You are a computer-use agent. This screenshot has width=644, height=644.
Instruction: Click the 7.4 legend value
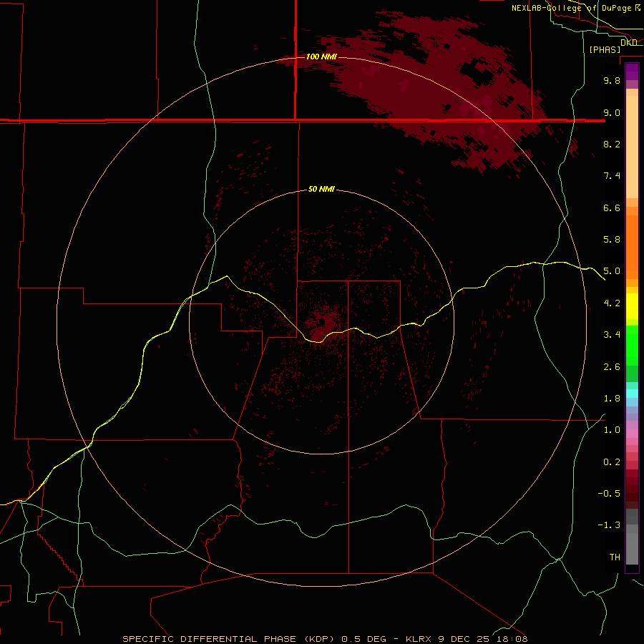(x=612, y=176)
